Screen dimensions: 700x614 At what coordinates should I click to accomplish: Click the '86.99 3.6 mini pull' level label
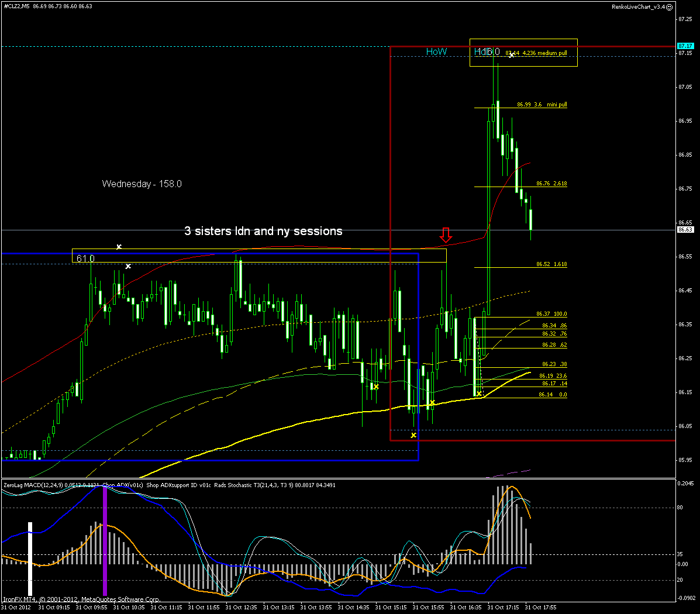click(x=542, y=105)
